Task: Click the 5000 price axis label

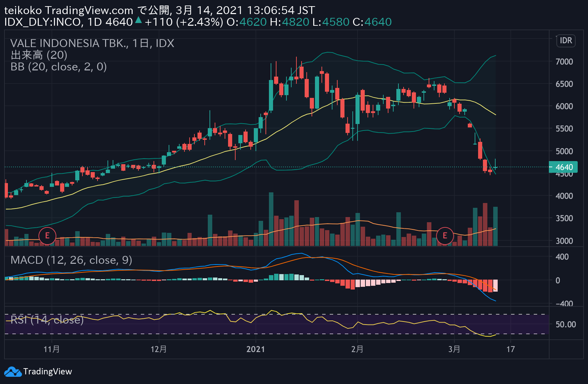Action: coord(564,151)
